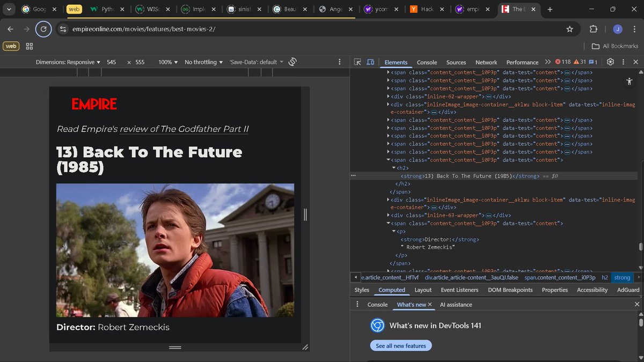Open the drawer's three-dot menu beside Console

click(x=357, y=304)
